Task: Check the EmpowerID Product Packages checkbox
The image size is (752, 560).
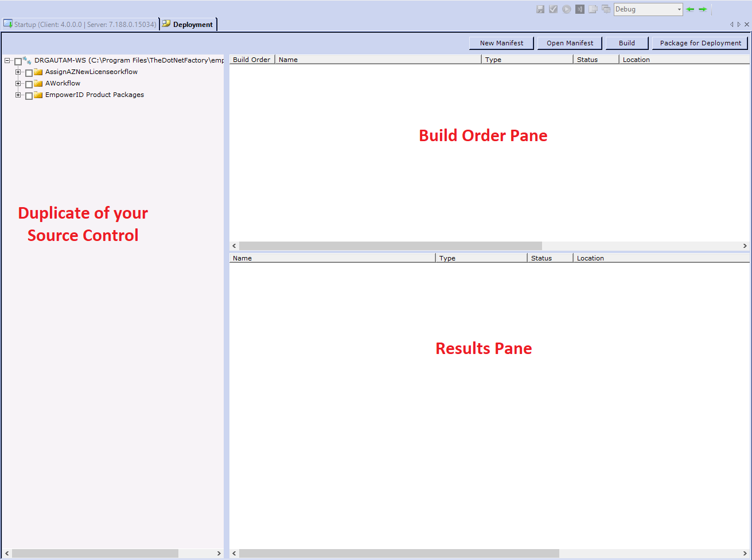Action: click(x=29, y=95)
